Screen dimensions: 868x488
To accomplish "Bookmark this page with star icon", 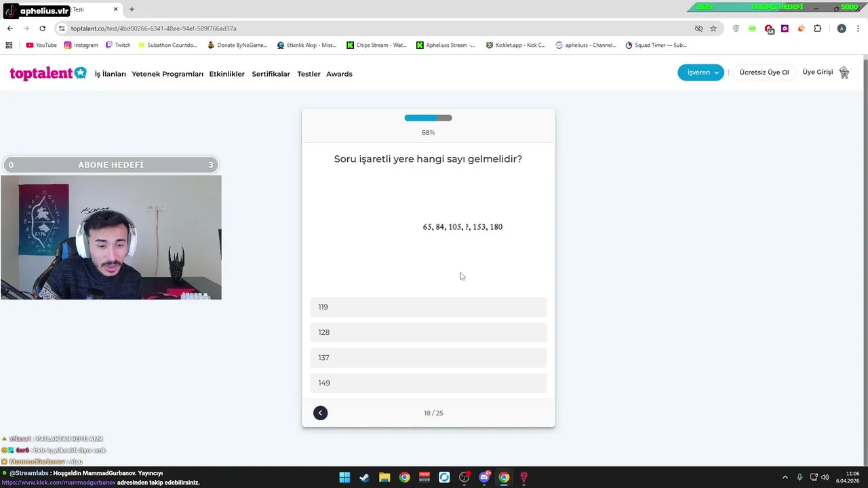I will coord(713,28).
